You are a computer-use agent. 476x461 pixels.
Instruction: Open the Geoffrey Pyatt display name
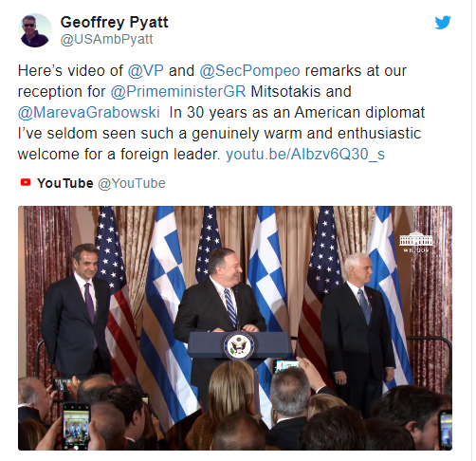(x=114, y=22)
